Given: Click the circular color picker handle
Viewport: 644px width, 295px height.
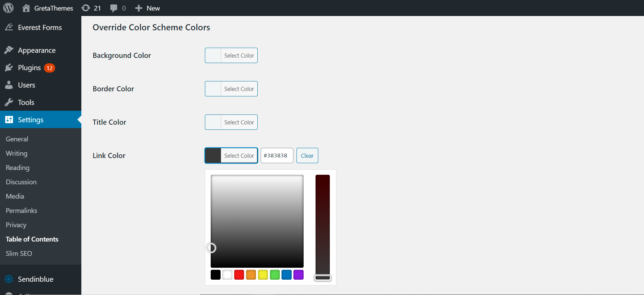Looking at the screenshot, I should click(211, 248).
